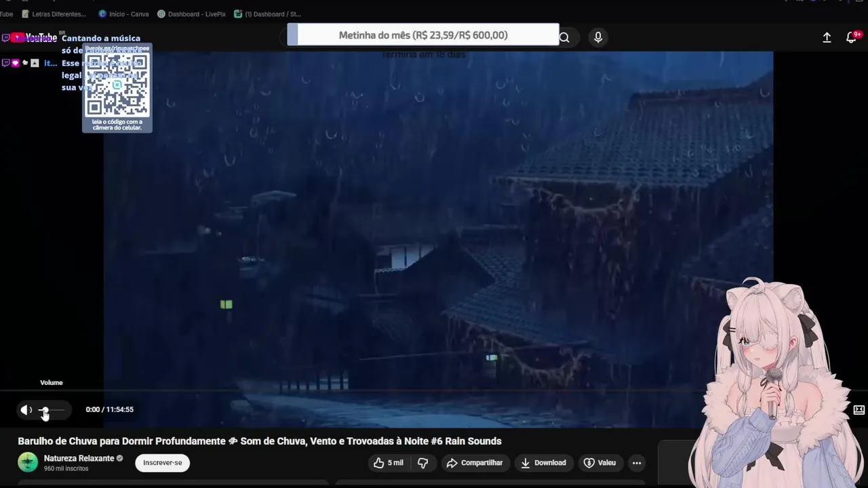Screen dimensions: 868x488
Task: Click the 960 mil inscritos subscriber count
Action: pos(66,468)
